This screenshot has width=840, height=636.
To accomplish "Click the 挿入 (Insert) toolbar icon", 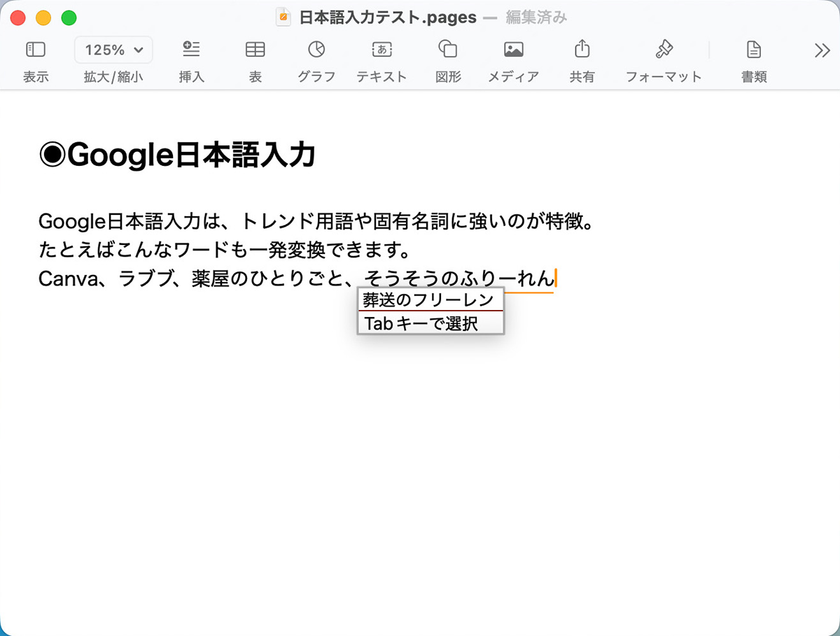I will coord(191,50).
